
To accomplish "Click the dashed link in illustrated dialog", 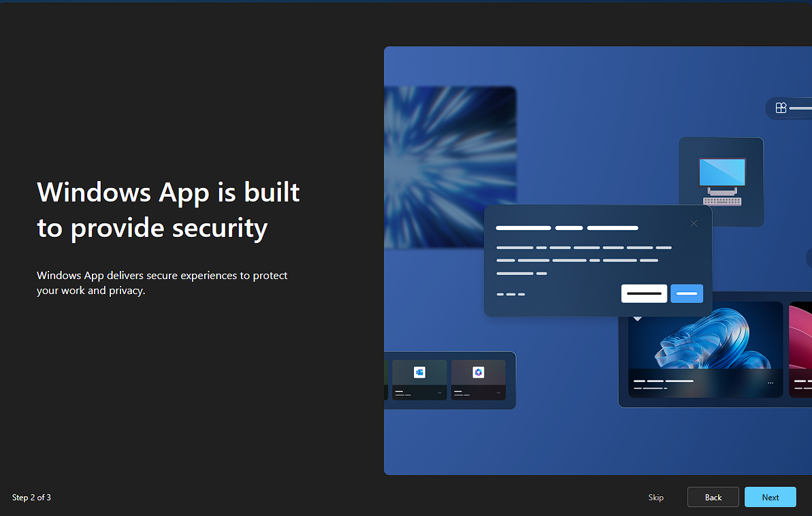I will click(x=510, y=294).
